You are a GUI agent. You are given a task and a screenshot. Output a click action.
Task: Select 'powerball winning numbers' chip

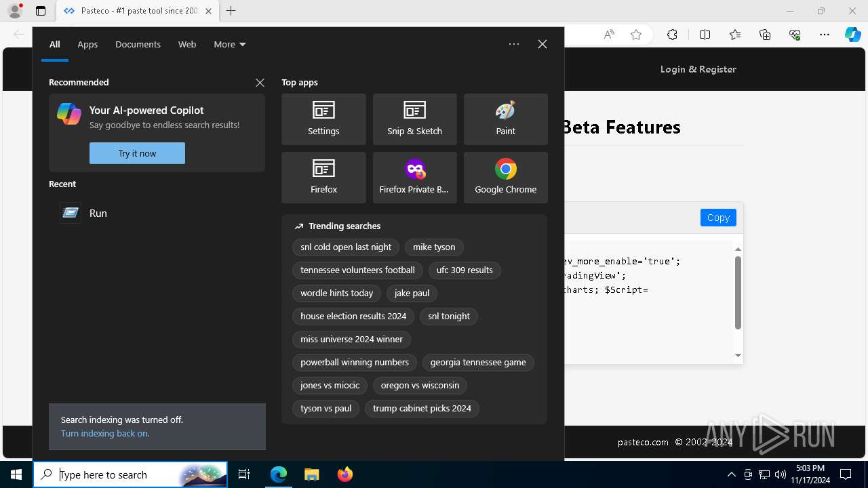(x=355, y=363)
